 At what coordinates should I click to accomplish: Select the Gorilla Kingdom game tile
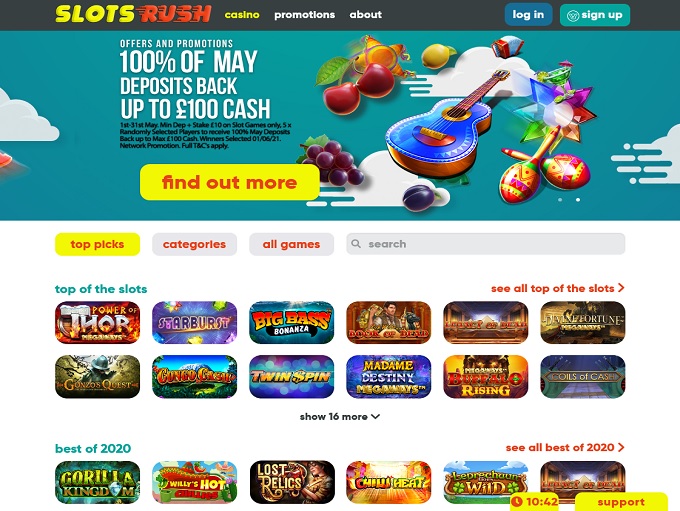pyautogui.click(x=98, y=482)
